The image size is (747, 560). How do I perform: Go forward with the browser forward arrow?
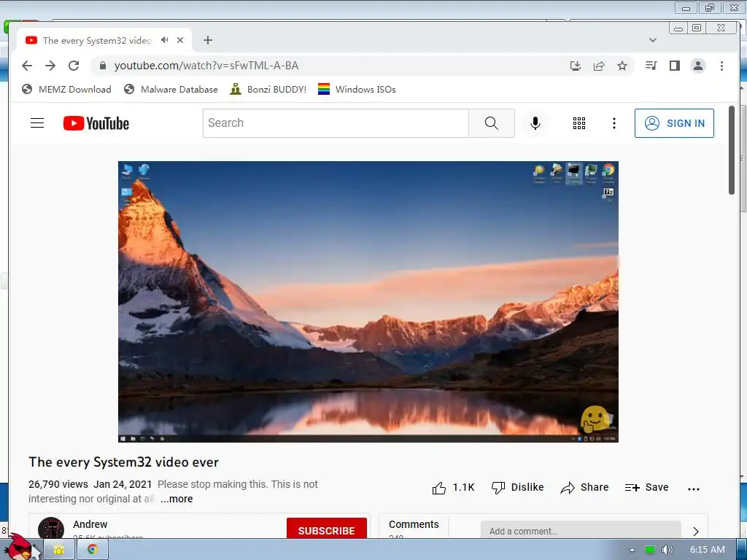[x=50, y=66]
